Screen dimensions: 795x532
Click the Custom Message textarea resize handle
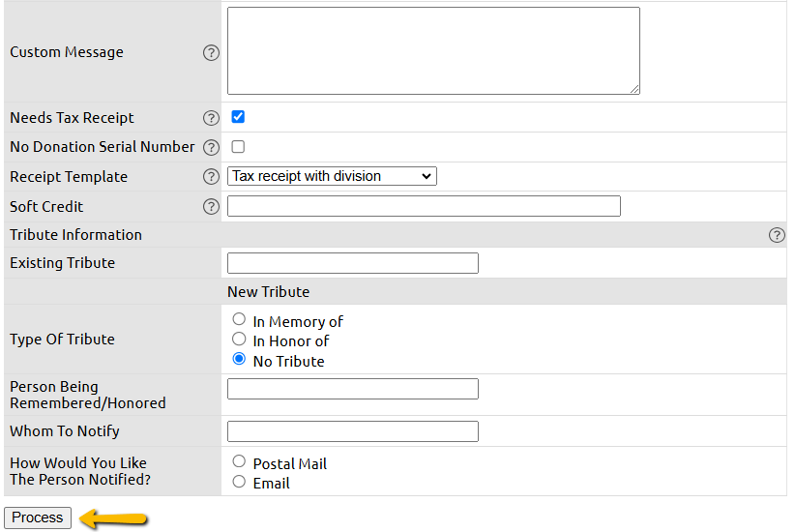tap(634, 89)
